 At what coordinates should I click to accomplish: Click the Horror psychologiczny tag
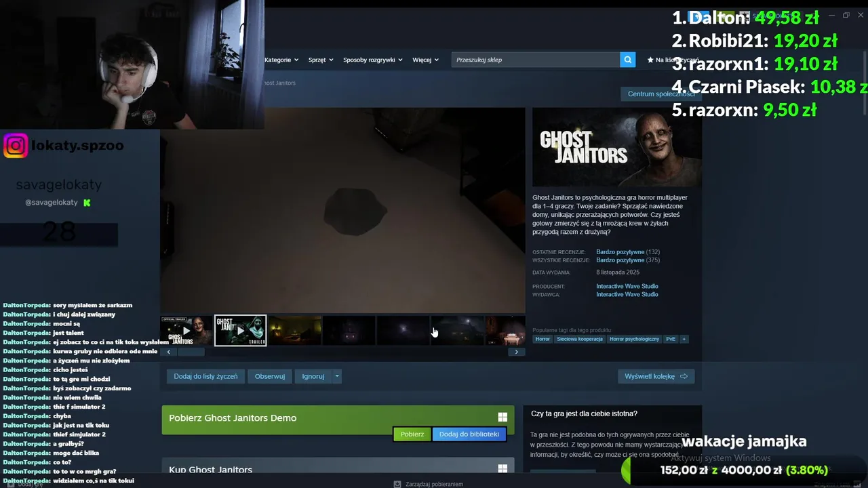pyautogui.click(x=634, y=339)
